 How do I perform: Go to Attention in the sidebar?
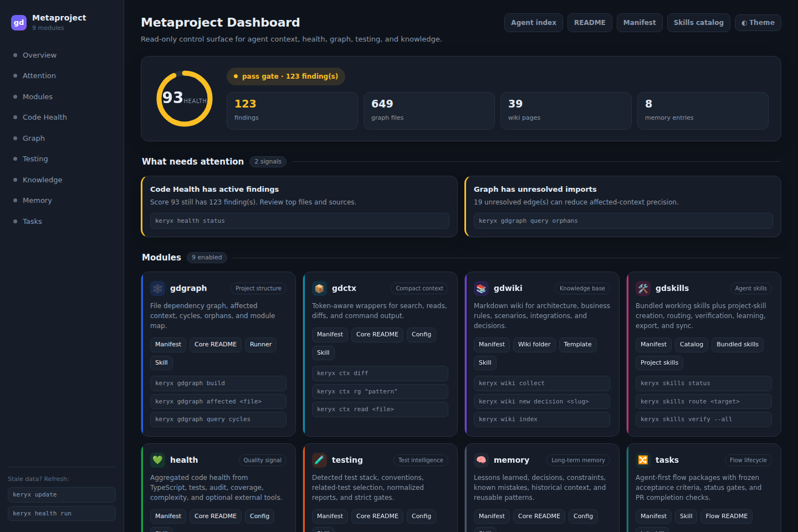[x=62, y=76]
